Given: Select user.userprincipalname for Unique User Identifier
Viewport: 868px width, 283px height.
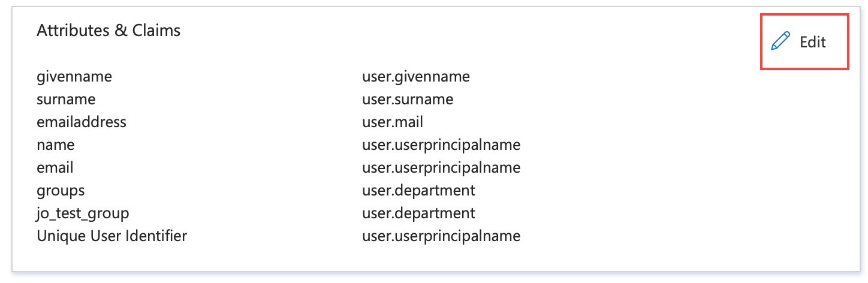Looking at the screenshot, I should point(441,236).
